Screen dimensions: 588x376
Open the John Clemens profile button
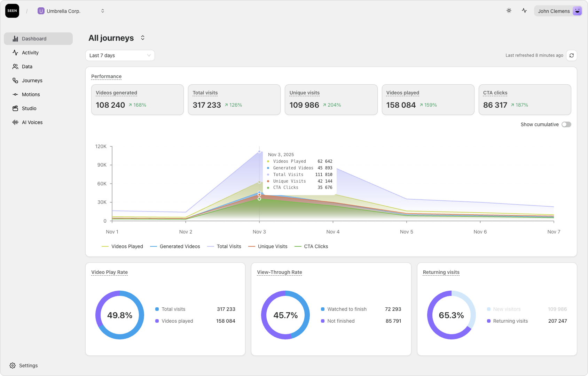pyautogui.click(x=558, y=11)
